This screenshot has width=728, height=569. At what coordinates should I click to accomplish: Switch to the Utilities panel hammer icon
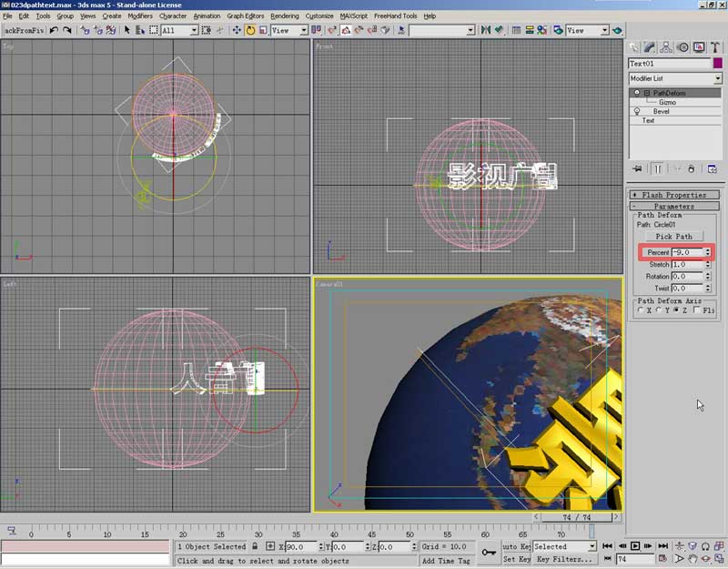pos(715,46)
